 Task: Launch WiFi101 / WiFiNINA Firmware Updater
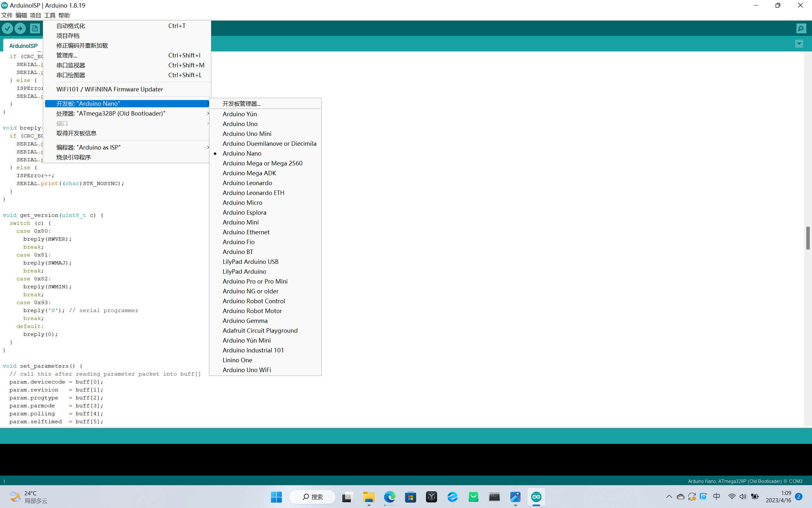128,89
